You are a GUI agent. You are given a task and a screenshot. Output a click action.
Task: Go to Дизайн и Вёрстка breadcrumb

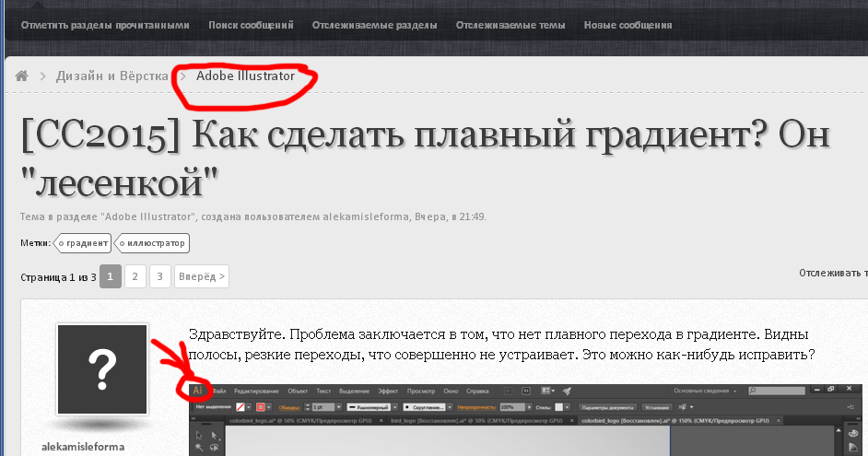(x=111, y=76)
